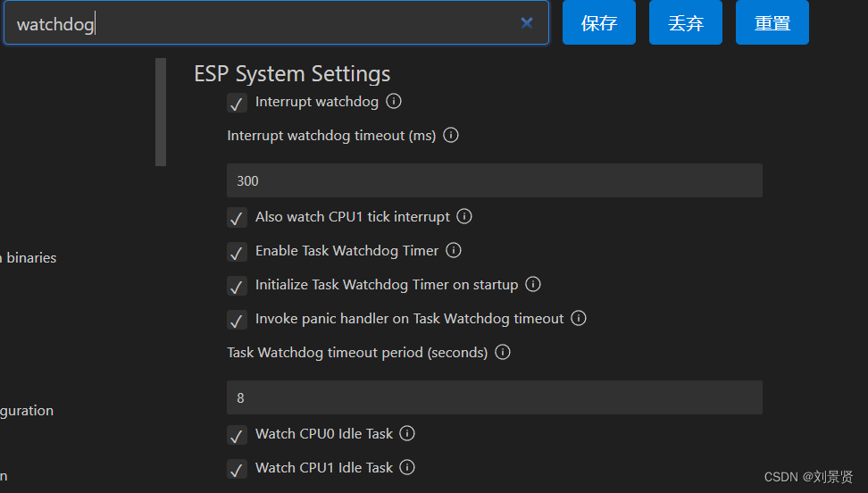
Task: Uncheck Initialize Task Watchdog Timer on startup
Action: [237, 286]
